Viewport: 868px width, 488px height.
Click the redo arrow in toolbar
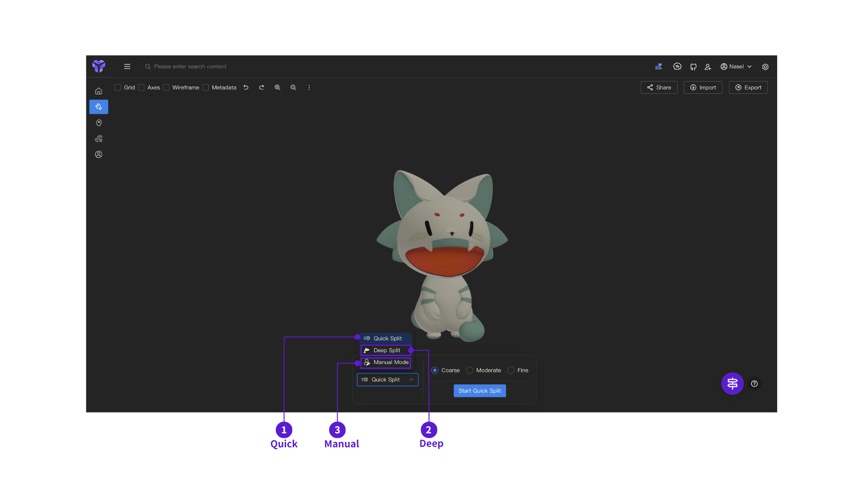261,88
